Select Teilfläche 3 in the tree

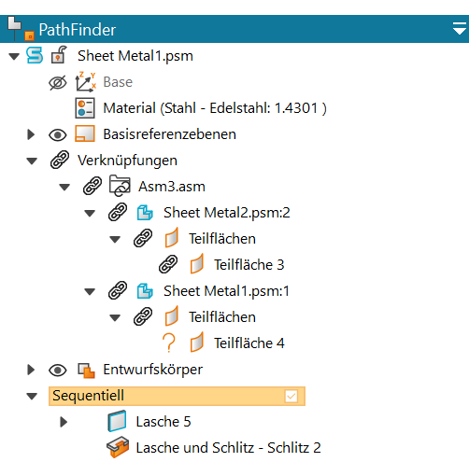coord(249,265)
